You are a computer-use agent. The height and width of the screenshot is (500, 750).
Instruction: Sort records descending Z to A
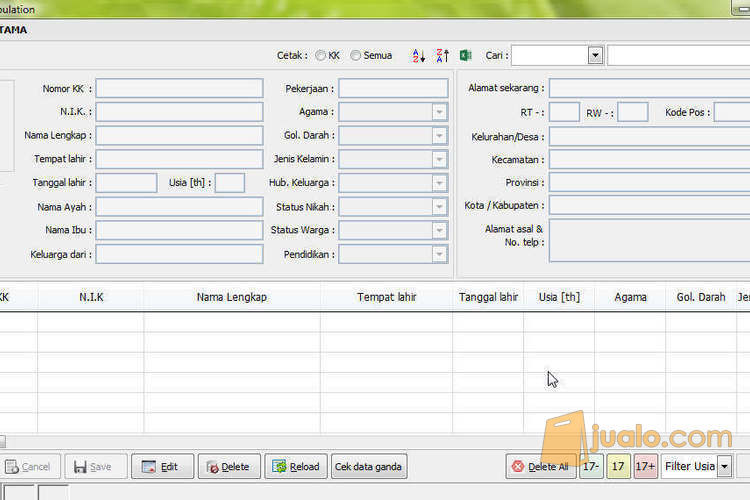(x=442, y=56)
